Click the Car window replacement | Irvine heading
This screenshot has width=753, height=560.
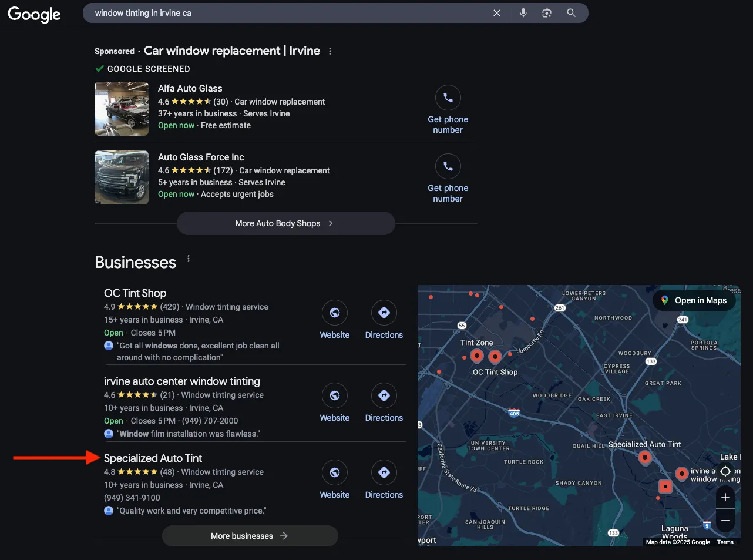point(232,51)
